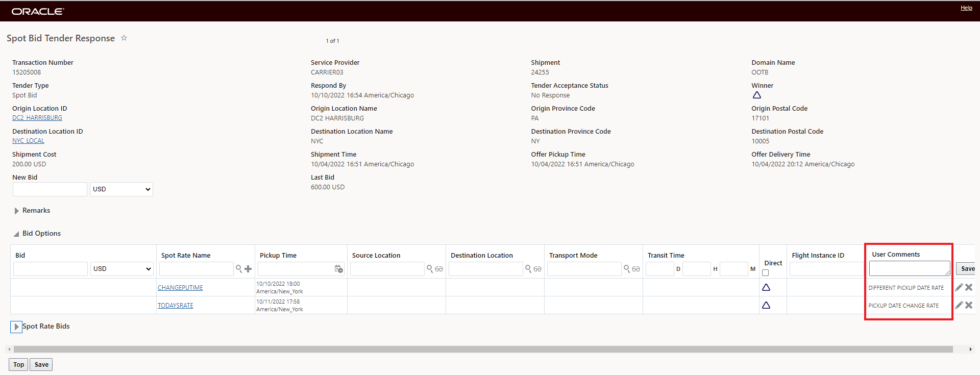Viewport: 980px width, 375px height.
Task: Click the Destination Location search magnifier icon
Action: 528,268
